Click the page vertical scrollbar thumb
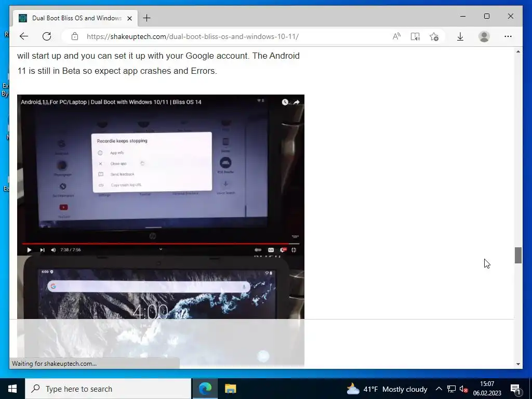 coord(518,256)
